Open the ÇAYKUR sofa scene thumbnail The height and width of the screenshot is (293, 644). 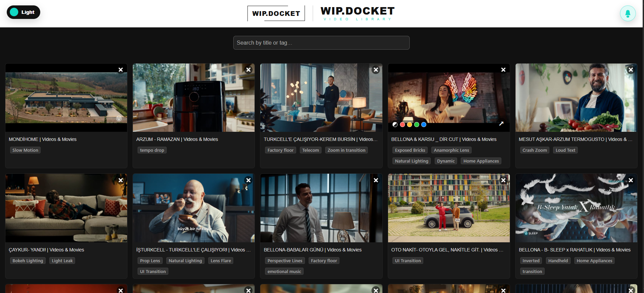(66, 208)
